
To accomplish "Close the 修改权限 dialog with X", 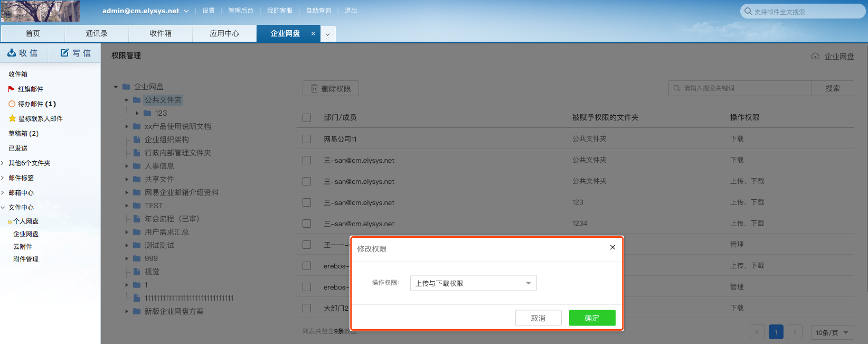I will click(612, 247).
